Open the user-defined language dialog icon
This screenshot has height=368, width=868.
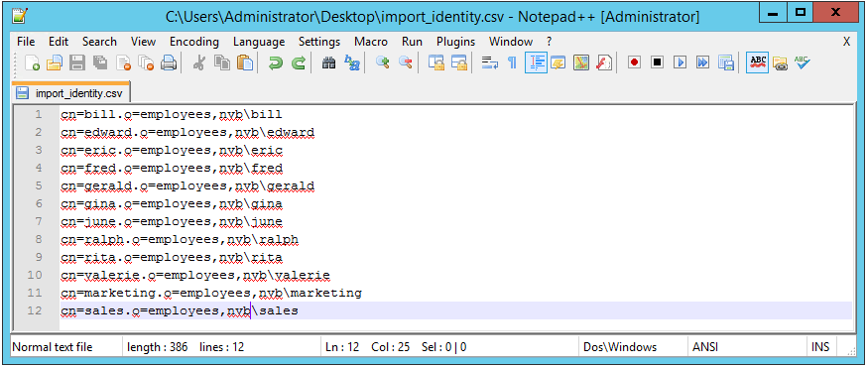pos(558,62)
